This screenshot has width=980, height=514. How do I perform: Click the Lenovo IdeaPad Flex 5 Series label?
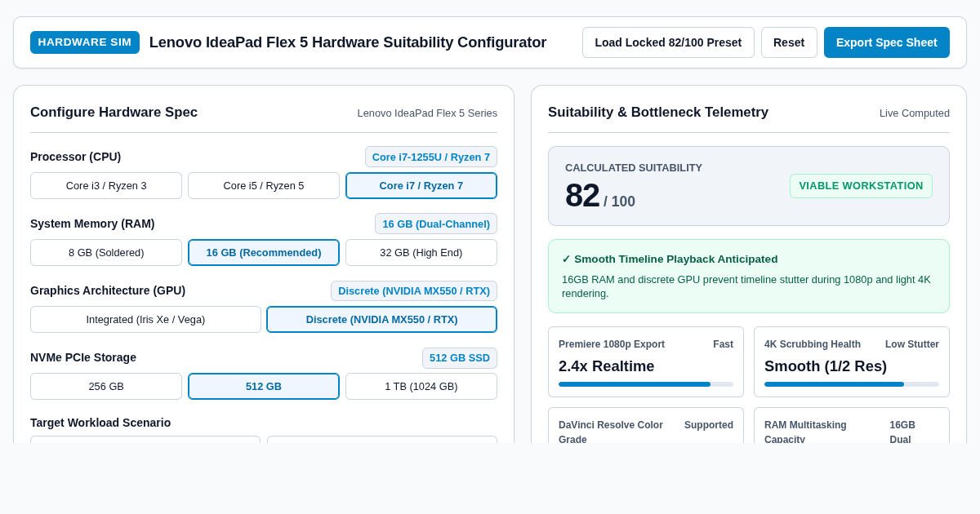point(427,113)
